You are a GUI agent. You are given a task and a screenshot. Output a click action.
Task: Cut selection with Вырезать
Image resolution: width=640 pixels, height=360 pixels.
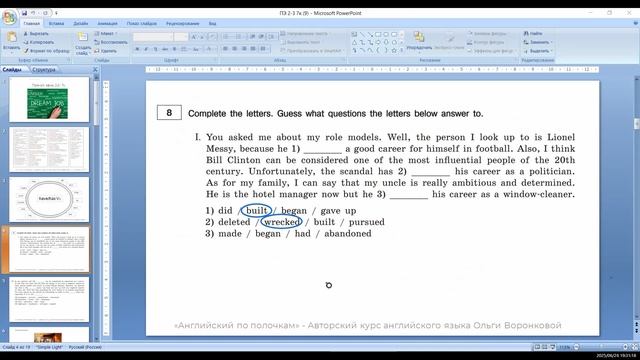click(x=36, y=33)
